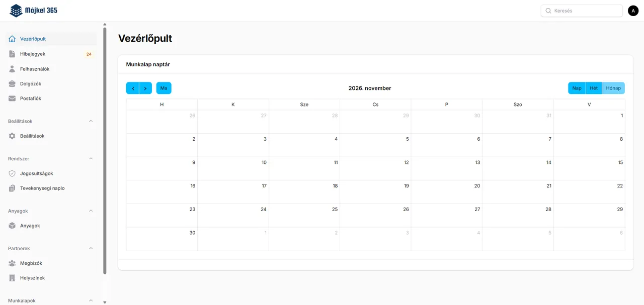Screen dimensions: 644x305
Task: Switch calendar to Hónap view
Action: [613, 88]
